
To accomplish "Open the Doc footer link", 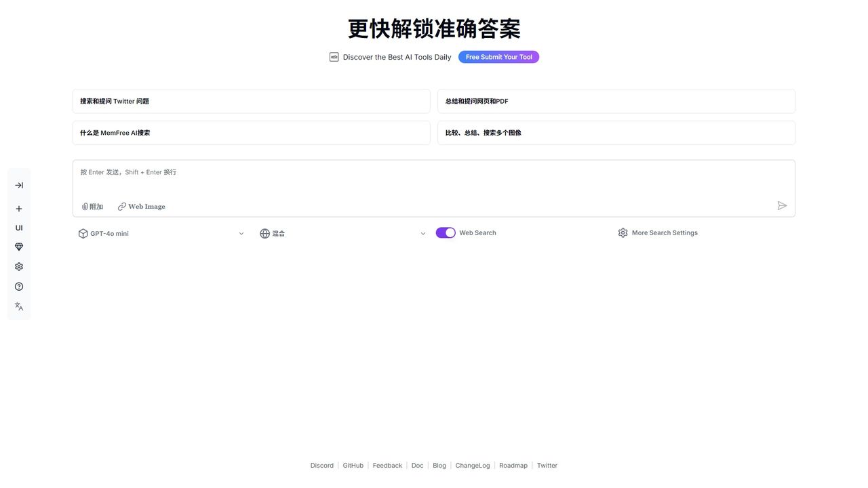I will pyautogui.click(x=417, y=466).
